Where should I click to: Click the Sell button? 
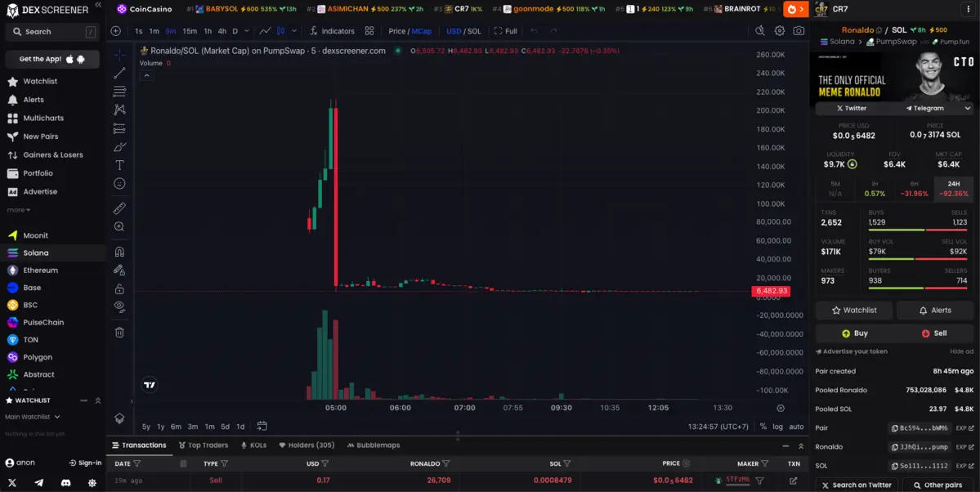[933, 333]
